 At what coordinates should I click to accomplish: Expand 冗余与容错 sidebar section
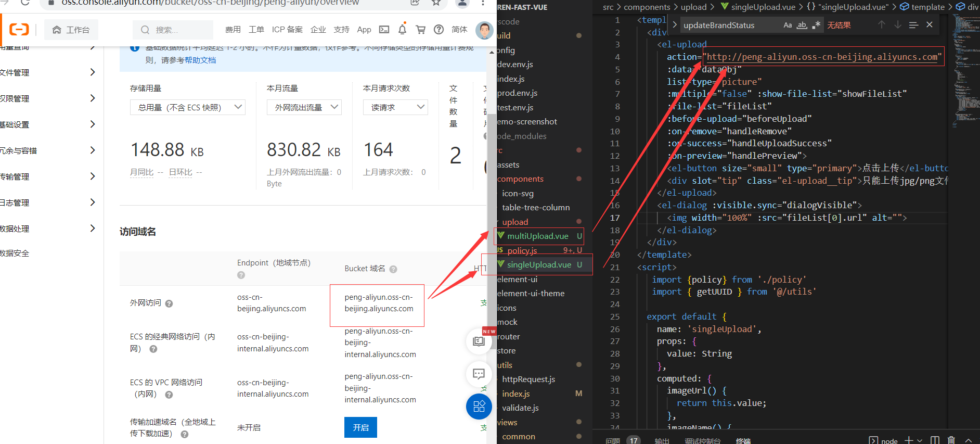click(48, 150)
